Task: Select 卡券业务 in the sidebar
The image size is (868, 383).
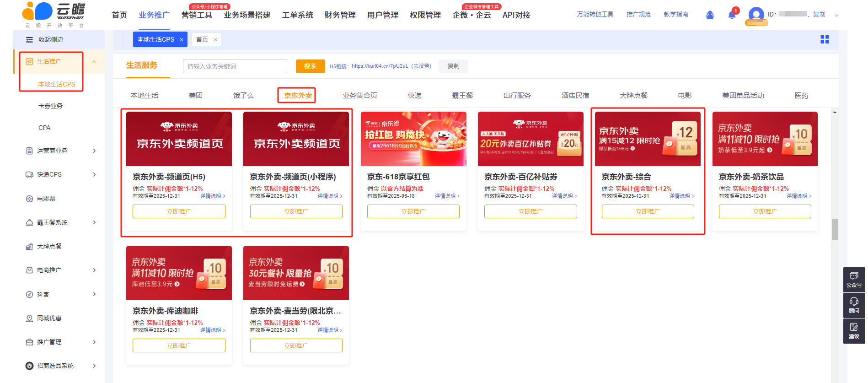Action: click(50, 106)
